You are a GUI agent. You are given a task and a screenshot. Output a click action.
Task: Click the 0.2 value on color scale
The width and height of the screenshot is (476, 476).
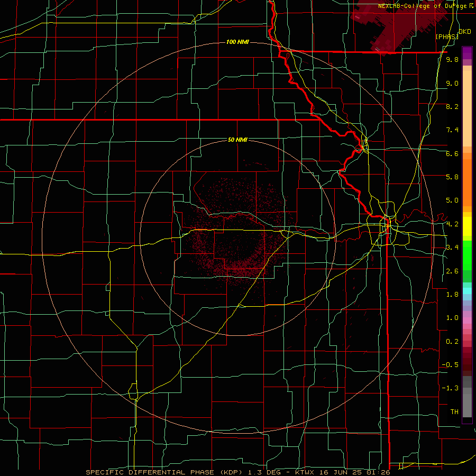(452, 342)
